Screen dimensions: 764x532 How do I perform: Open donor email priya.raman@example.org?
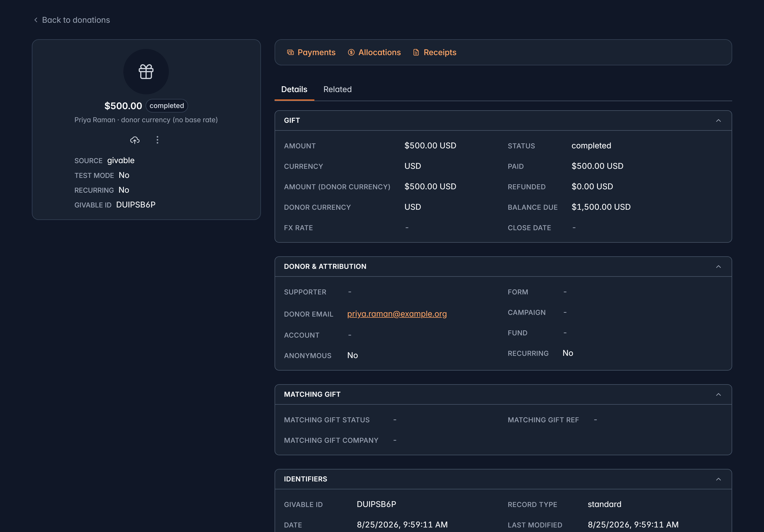[397, 314]
